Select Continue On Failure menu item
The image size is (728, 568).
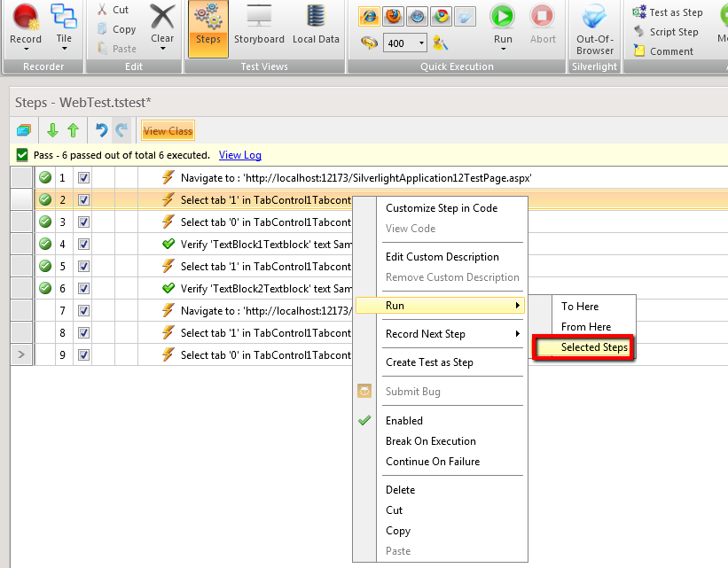(433, 462)
